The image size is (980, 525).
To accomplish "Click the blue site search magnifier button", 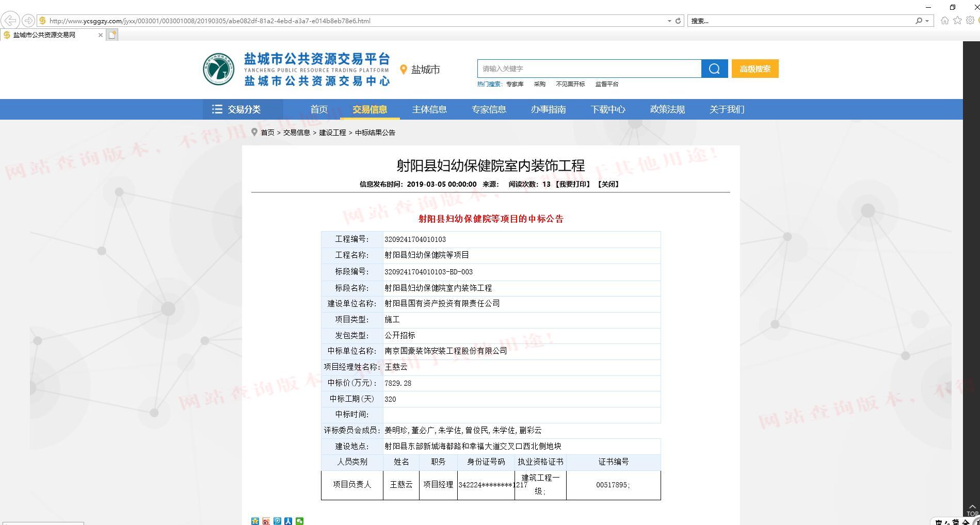I will click(x=715, y=69).
